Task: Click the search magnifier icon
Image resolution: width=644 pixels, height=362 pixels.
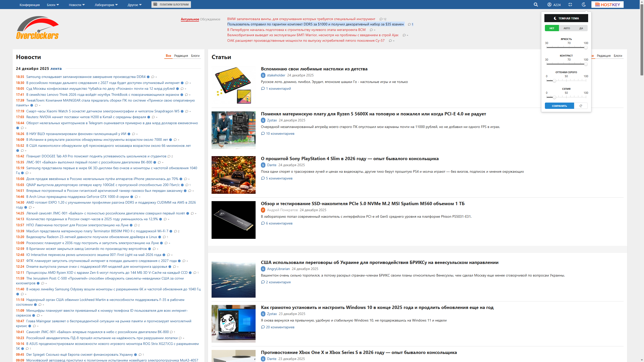Action: pyautogui.click(x=536, y=5)
